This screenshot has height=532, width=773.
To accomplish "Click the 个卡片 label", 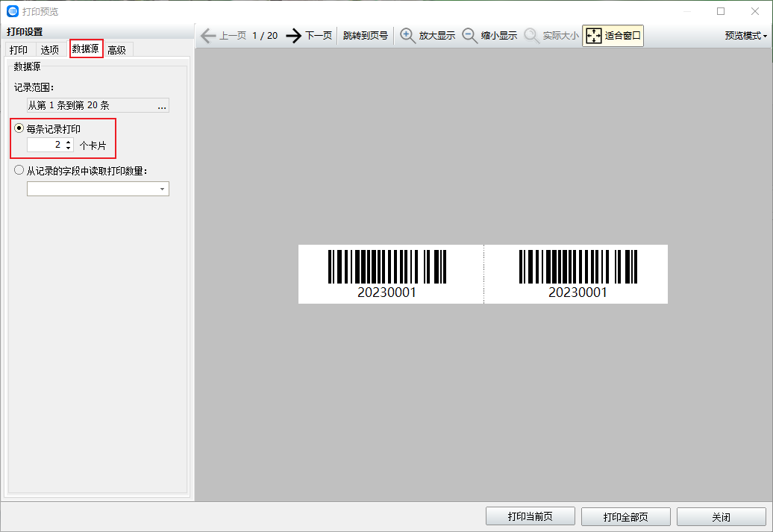I will (93, 145).
